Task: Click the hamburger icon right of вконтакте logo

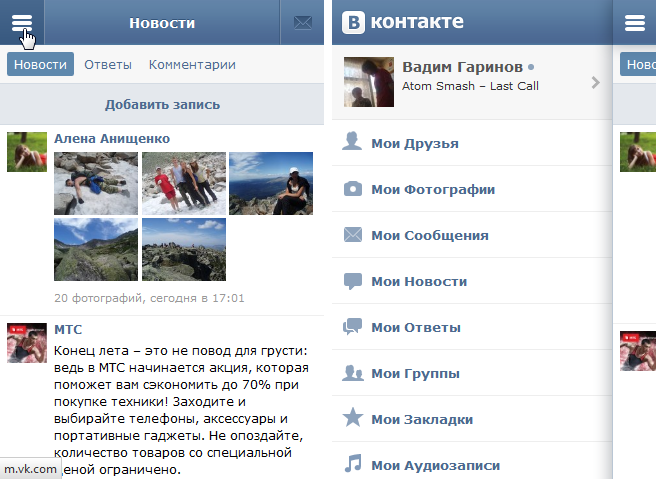Action: coord(635,23)
